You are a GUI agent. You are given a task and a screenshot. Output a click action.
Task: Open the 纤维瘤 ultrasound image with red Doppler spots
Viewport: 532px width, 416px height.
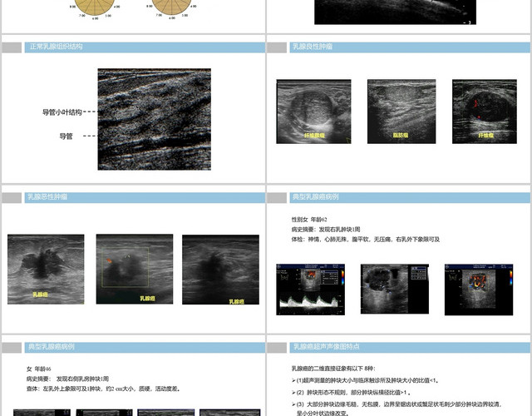pyautogui.click(x=485, y=111)
